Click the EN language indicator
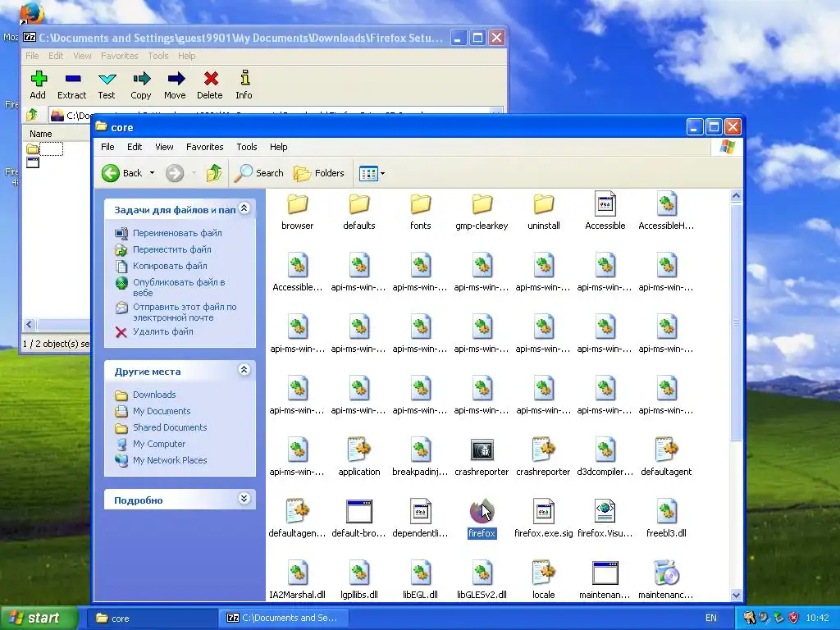Screen dimensions: 840x630 (x=711, y=619)
